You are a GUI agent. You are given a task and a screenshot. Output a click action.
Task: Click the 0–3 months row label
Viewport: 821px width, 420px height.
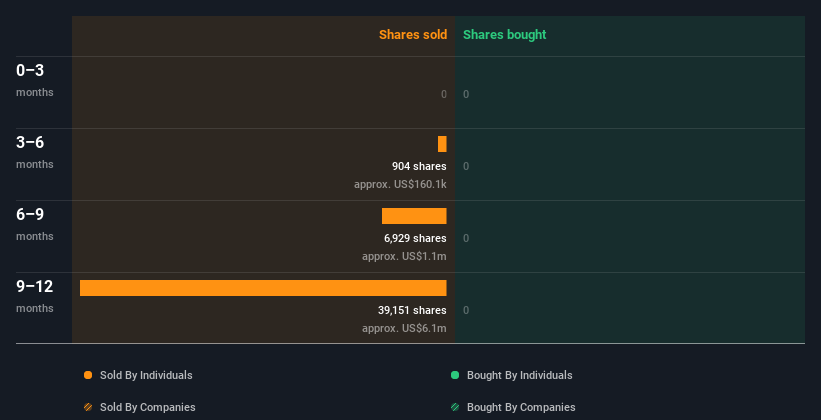[x=35, y=80]
